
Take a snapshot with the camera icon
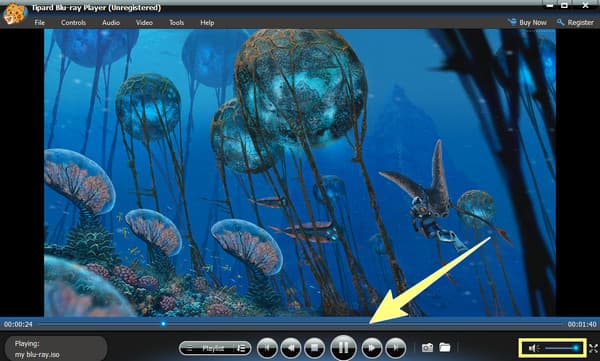(x=427, y=348)
